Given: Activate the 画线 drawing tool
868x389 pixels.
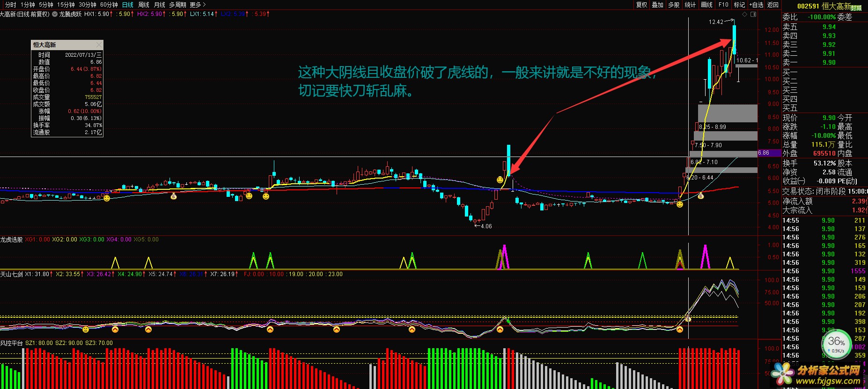Looking at the screenshot, I should pyautogui.click(x=706, y=5).
